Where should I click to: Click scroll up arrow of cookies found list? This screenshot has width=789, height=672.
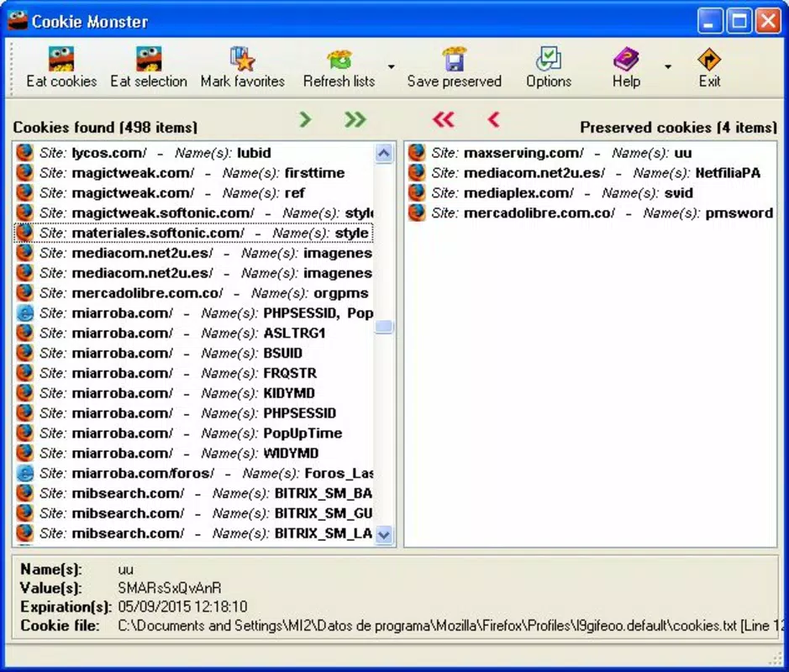384,154
